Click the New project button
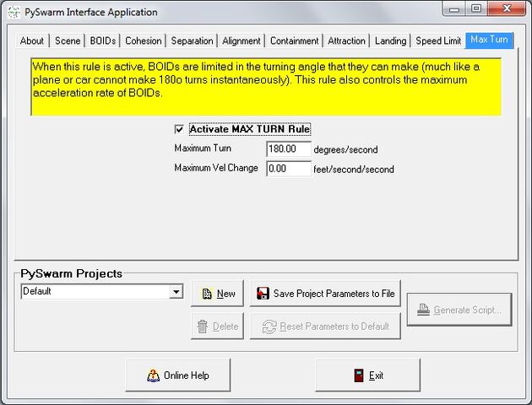The height and width of the screenshot is (405, 532). tap(218, 294)
